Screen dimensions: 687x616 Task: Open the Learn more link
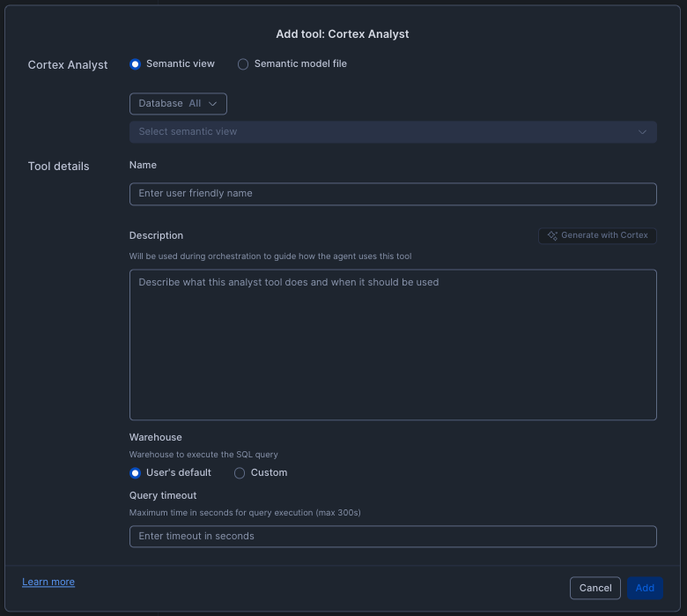(x=48, y=582)
